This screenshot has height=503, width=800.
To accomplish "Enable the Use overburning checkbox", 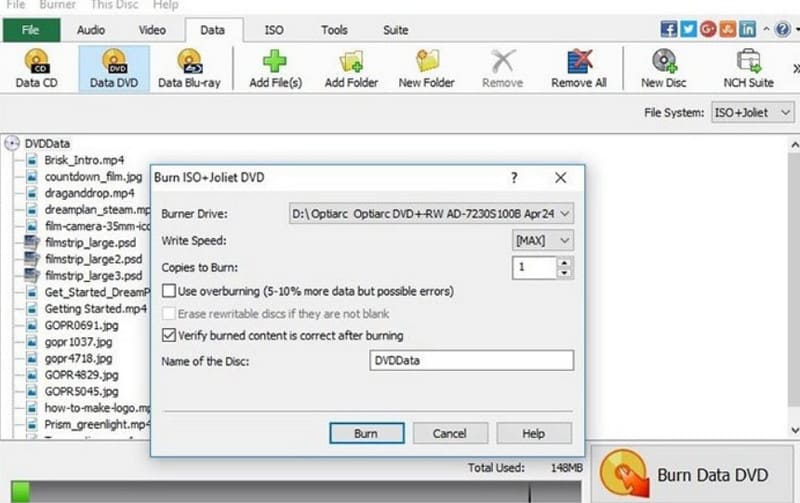I will 169,291.
